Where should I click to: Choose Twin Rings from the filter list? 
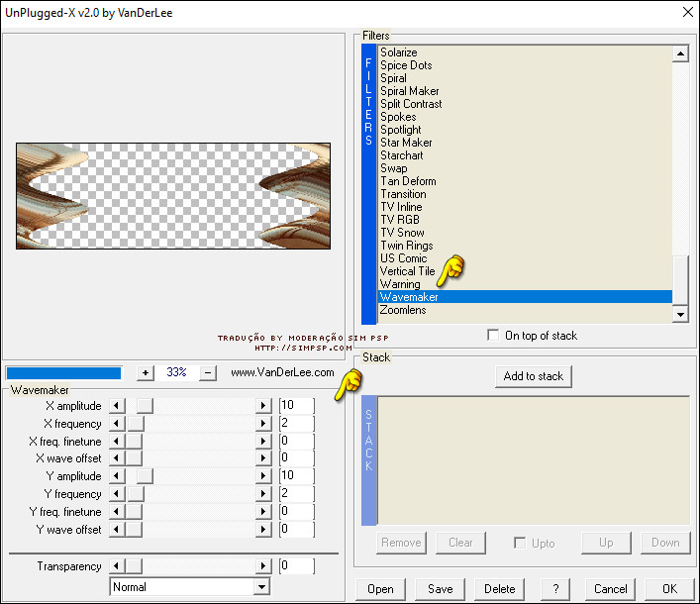pyautogui.click(x=406, y=246)
